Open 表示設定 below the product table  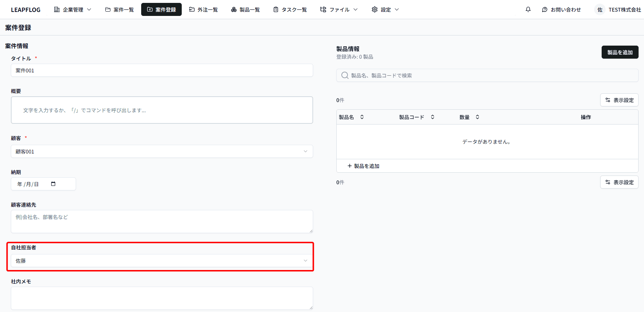click(x=619, y=182)
